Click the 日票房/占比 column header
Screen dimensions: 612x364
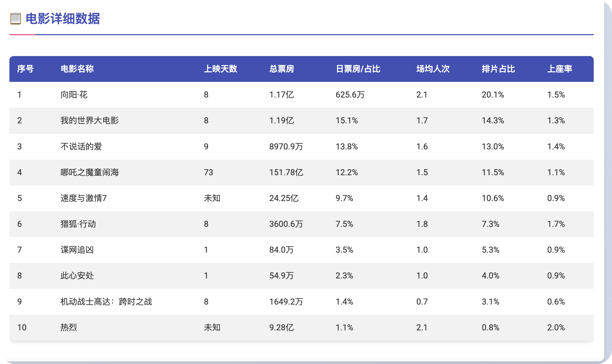tap(358, 69)
